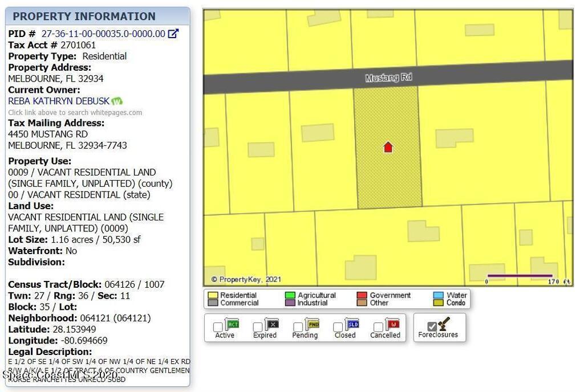Viewport: 584px width, 392px height.
Task: Click the red house marker on map
Action: pos(388,148)
